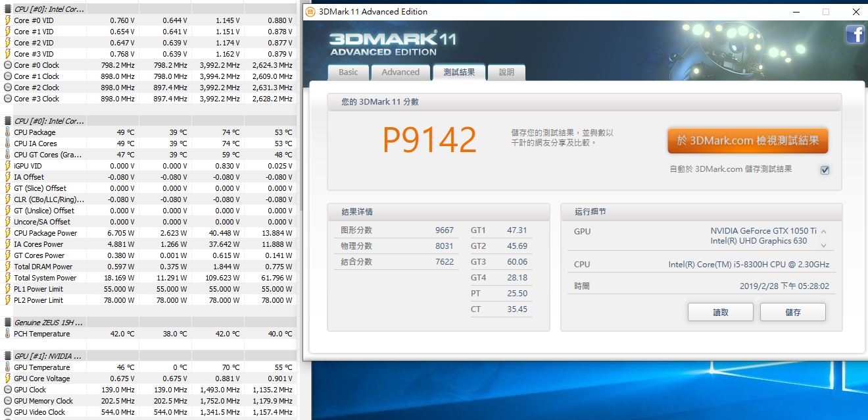The image size is (868, 420).
Task: Select the IA Offset sensor icon
Action: click(x=7, y=177)
